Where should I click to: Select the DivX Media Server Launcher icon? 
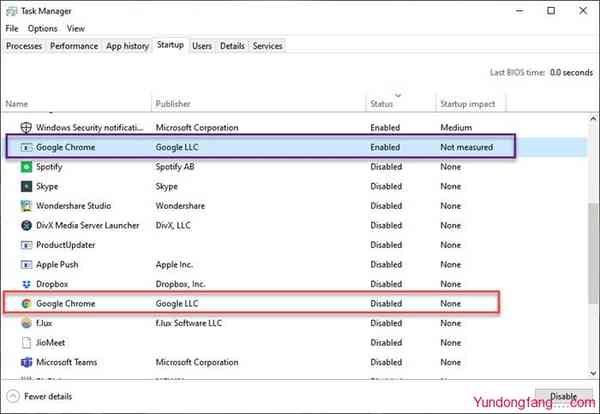point(26,225)
